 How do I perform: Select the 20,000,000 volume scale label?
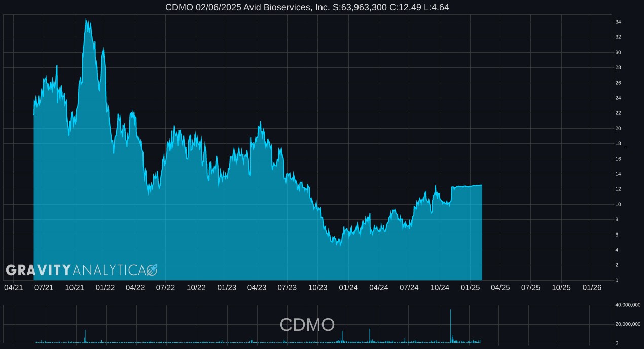(628, 324)
